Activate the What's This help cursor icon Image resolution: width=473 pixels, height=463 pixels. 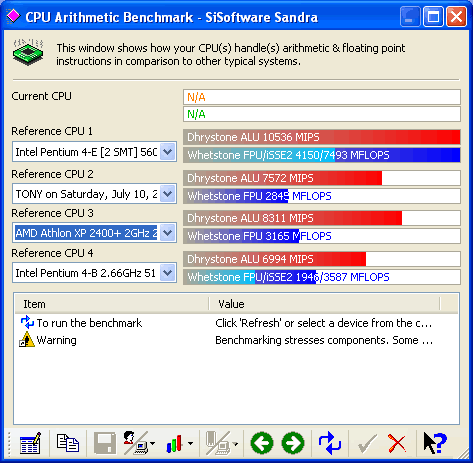(435, 443)
